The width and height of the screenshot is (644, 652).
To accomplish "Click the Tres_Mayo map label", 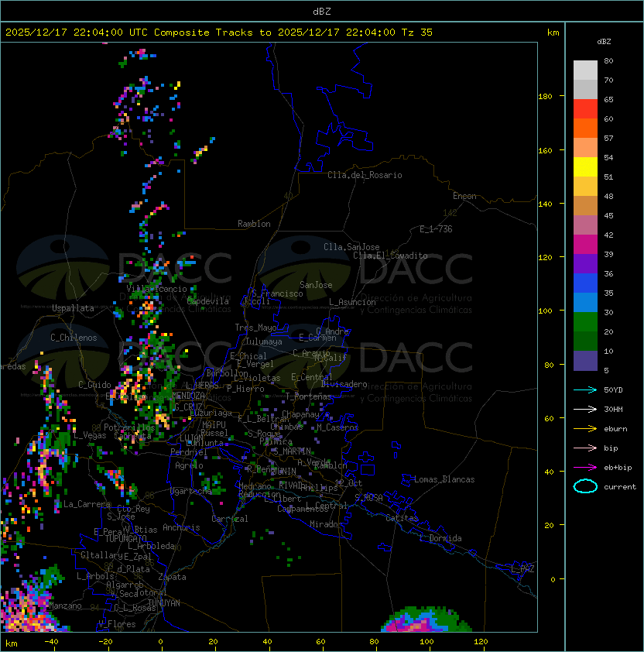I will (255, 328).
